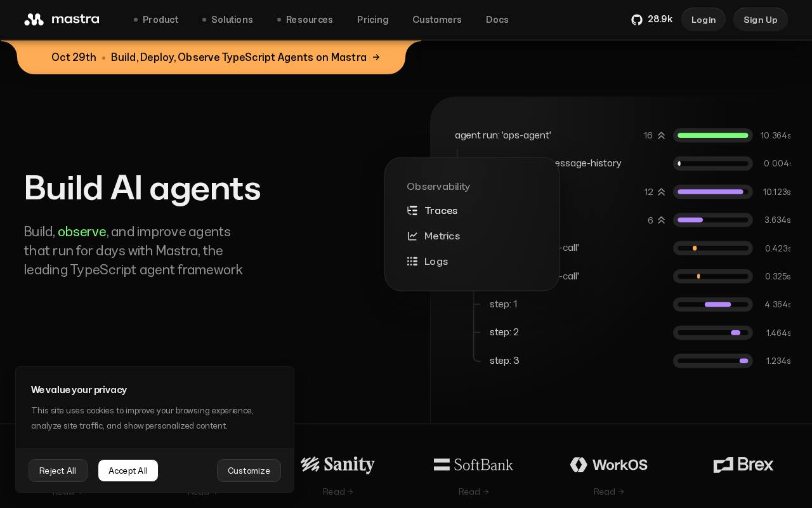The height and width of the screenshot is (508, 812).
Task: Open the Solutions dropdown menu
Action: click(227, 20)
